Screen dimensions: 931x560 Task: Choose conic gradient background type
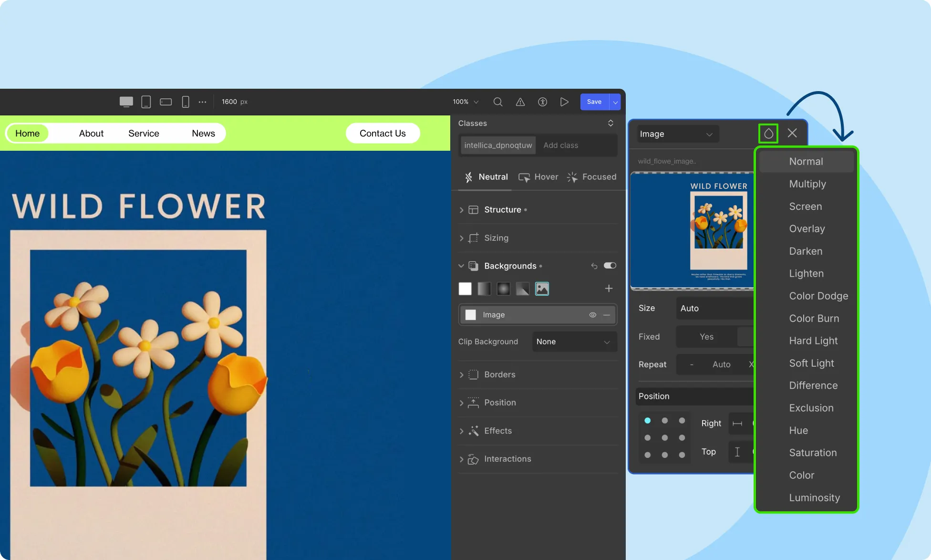[x=523, y=289]
